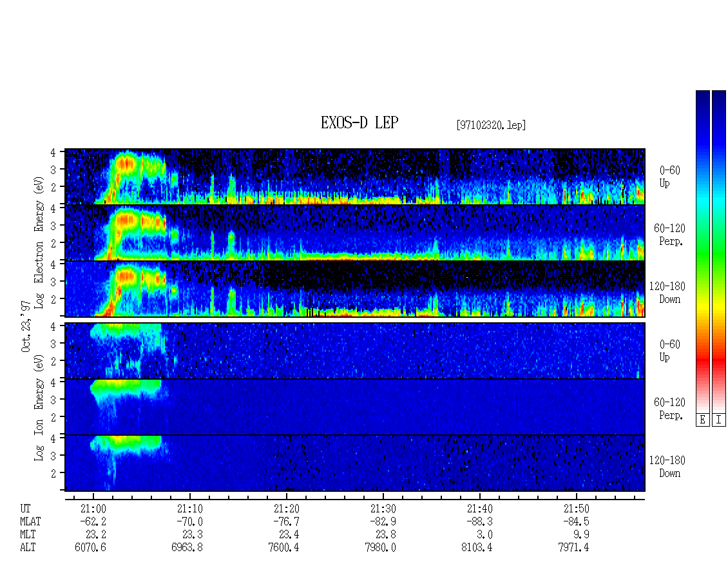Select the MLAT value -62.2
This screenshot has height=564, width=728.
click(92, 521)
